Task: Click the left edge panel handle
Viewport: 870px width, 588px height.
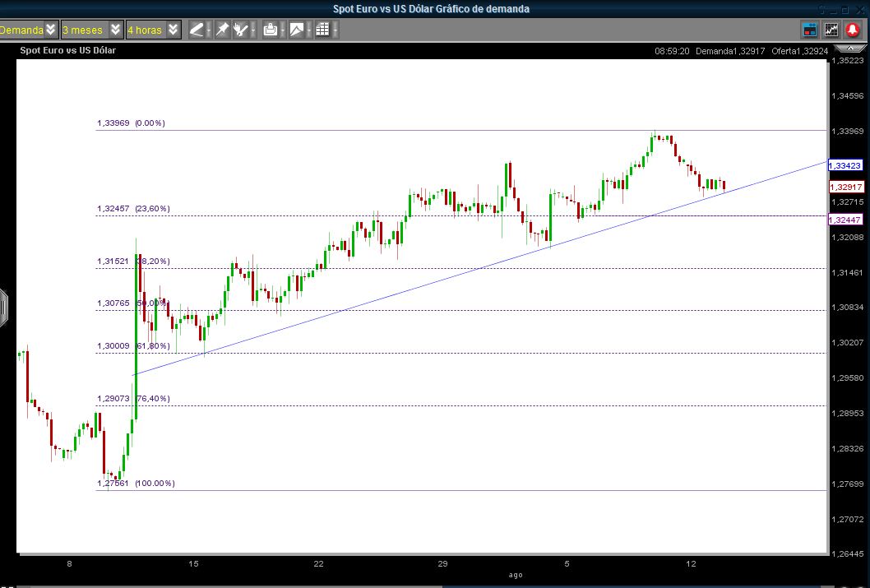Action: tap(3, 307)
